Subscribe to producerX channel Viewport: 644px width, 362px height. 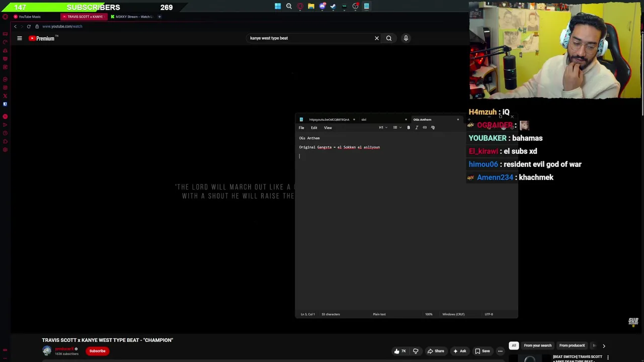(x=98, y=351)
